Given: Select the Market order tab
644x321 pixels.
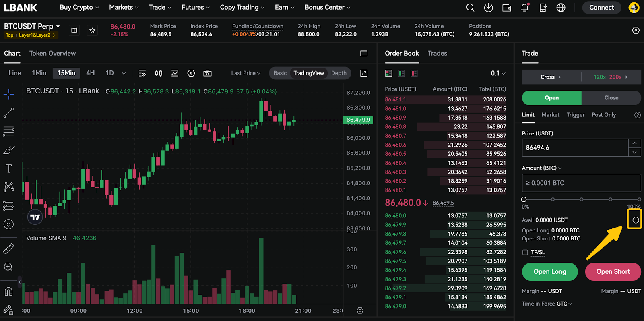Looking at the screenshot, I should click(551, 115).
